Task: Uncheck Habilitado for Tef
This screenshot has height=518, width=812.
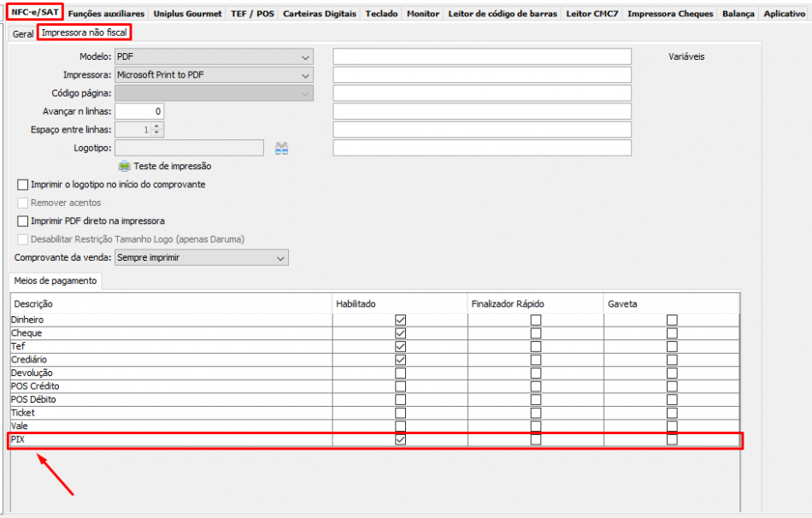Action: [x=400, y=346]
